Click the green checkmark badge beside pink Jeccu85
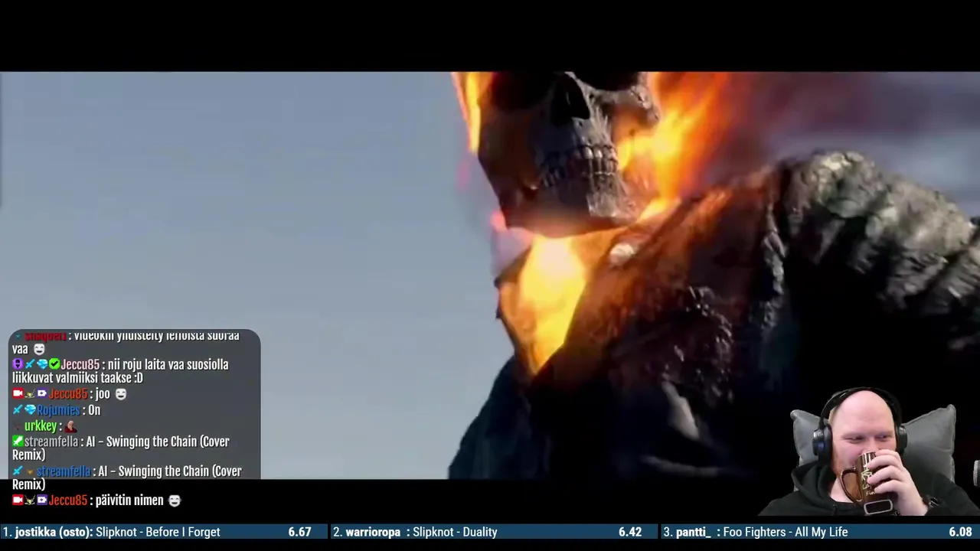This screenshot has height=551, width=980. pos(54,364)
